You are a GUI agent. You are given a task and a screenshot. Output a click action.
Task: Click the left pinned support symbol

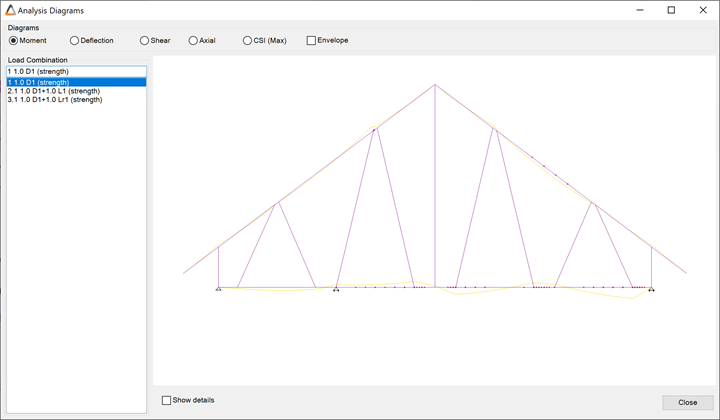pos(219,288)
